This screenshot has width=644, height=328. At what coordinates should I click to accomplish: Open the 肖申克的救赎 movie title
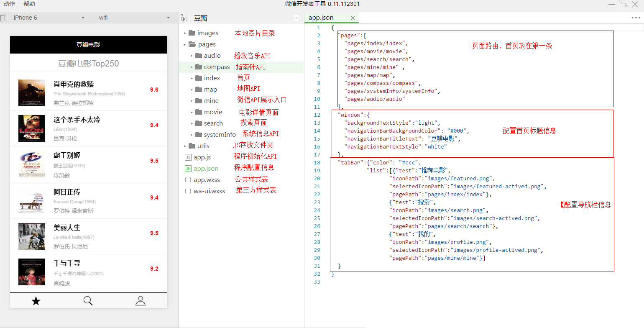74,84
